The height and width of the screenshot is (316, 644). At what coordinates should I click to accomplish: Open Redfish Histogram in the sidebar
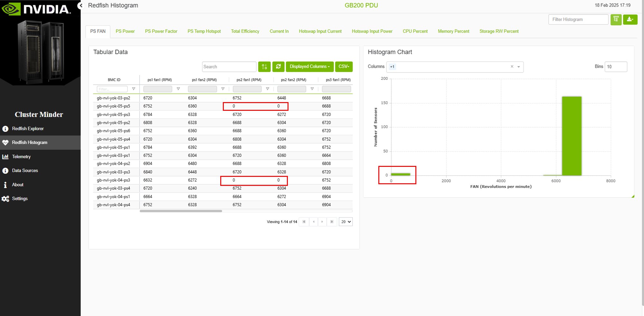[40, 143]
